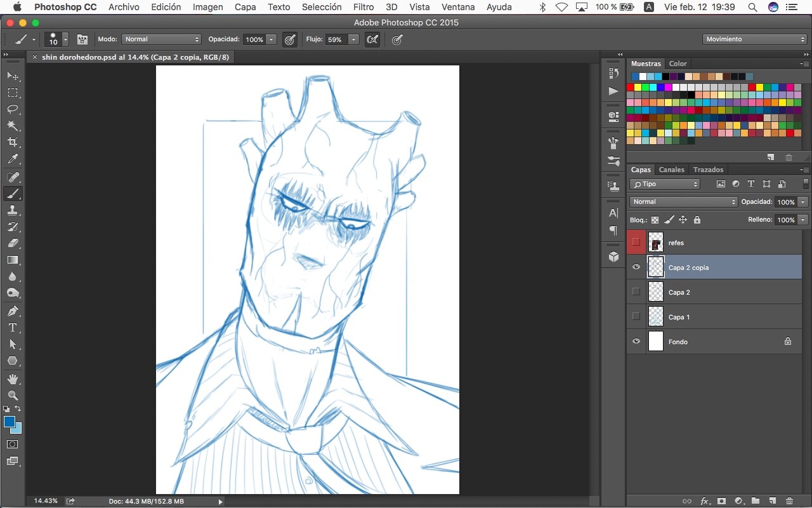Image resolution: width=812 pixels, height=508 pixels.
Task: Create new adjustment layer icon
Action: coord(738,501)
